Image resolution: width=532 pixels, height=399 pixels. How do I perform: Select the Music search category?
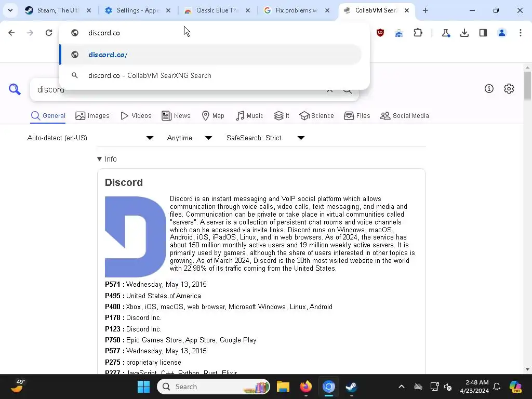(249, 116)
